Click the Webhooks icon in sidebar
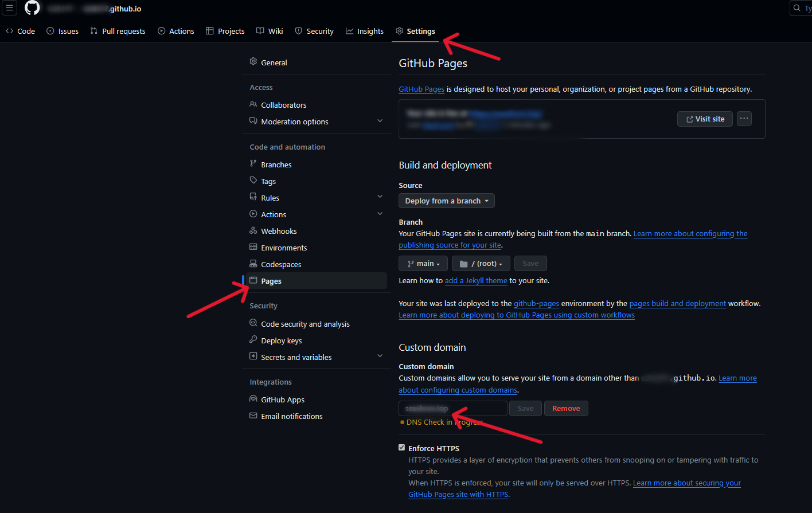 point(253,231)
